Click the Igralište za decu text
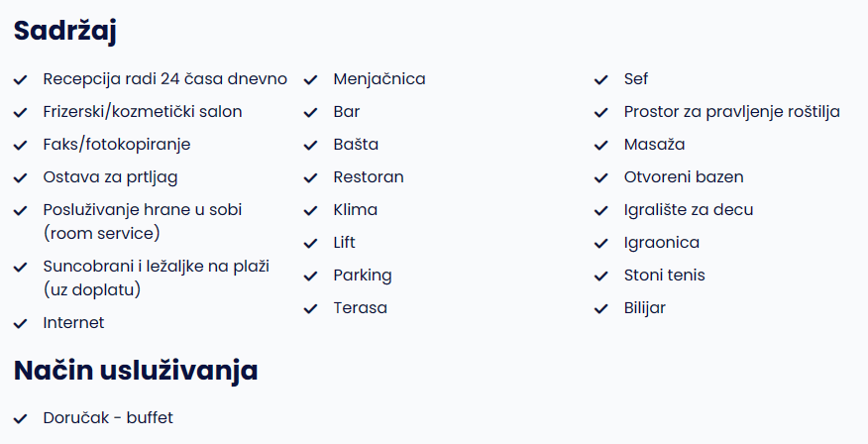Screen dimensions: 868x444 (x=688, y=210)
